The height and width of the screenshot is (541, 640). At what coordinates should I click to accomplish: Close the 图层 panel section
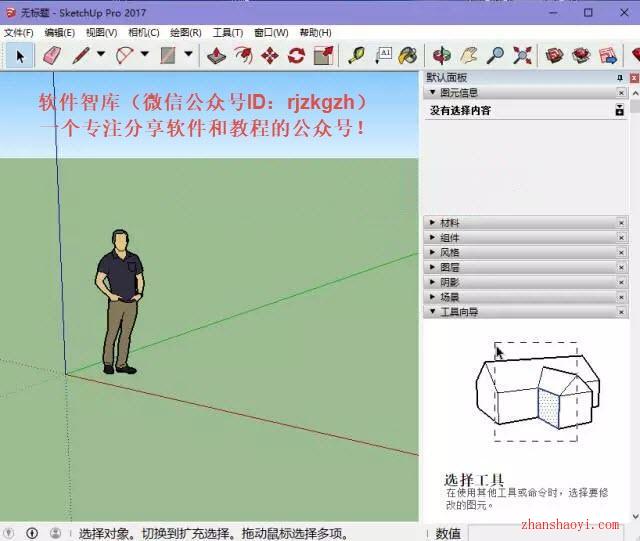tap(621, 267)
